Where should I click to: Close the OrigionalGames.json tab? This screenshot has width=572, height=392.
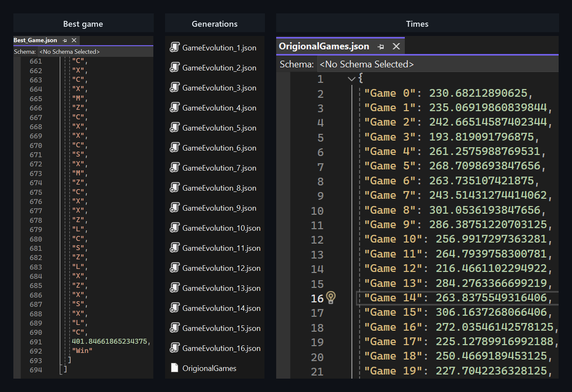(396, 46)
